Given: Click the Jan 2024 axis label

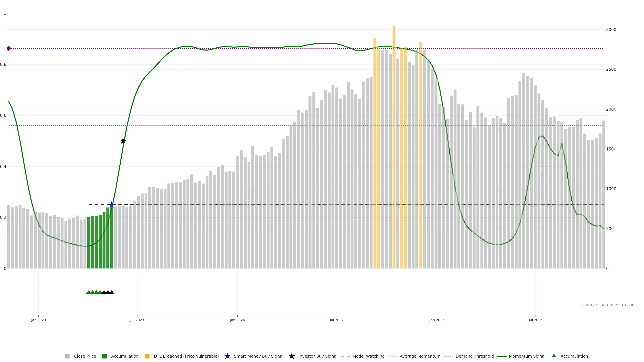Looking at the screenshot, I should click(237, 320).
